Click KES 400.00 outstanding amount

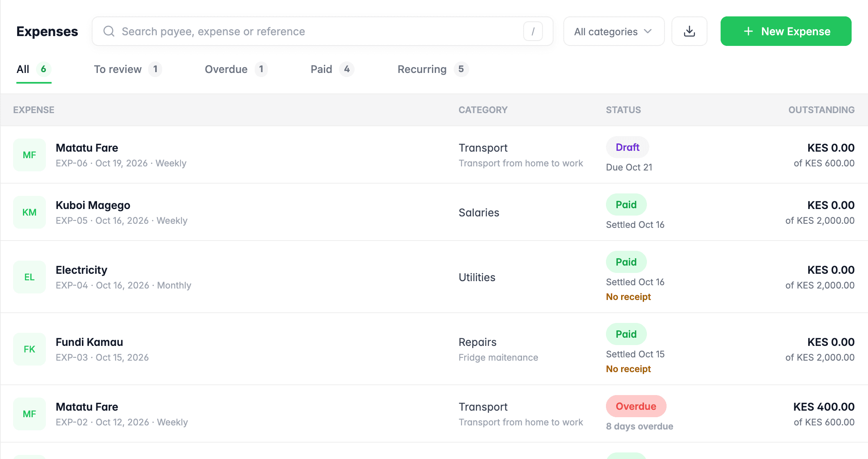(824, 407)
